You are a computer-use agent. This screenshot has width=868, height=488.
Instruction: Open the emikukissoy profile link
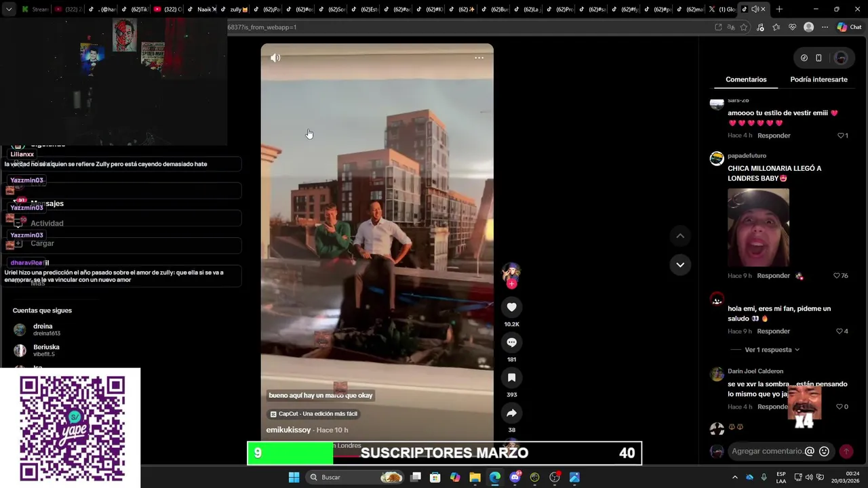[288, 430]
